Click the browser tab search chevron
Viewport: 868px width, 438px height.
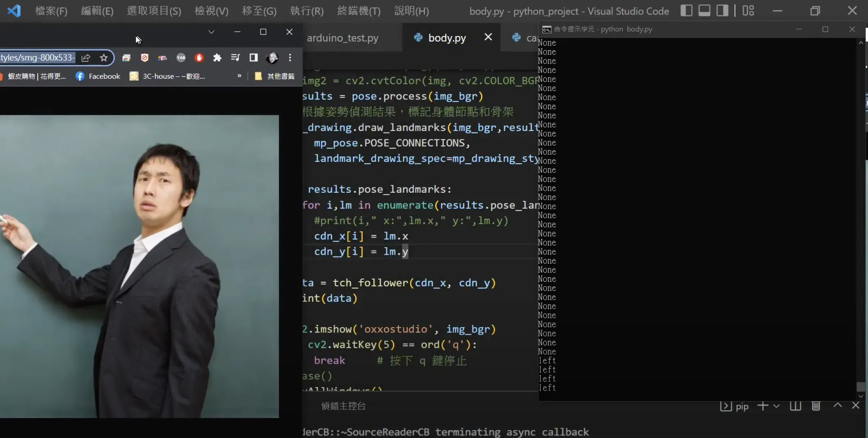point(211,32)
